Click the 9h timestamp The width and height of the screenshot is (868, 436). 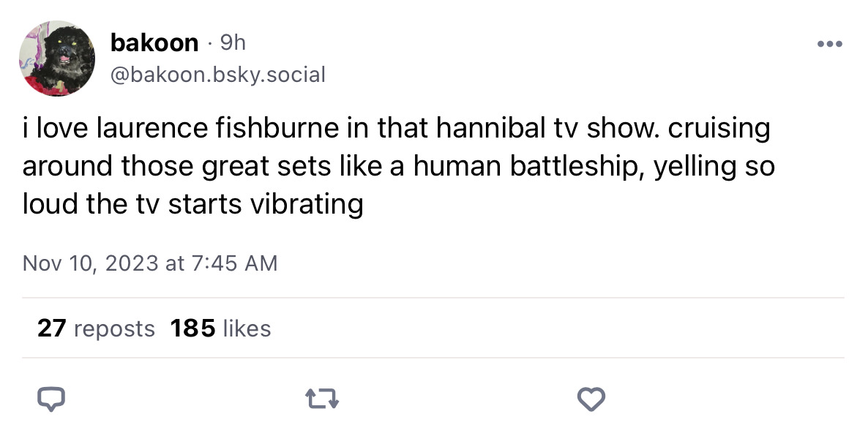(233, 42)
